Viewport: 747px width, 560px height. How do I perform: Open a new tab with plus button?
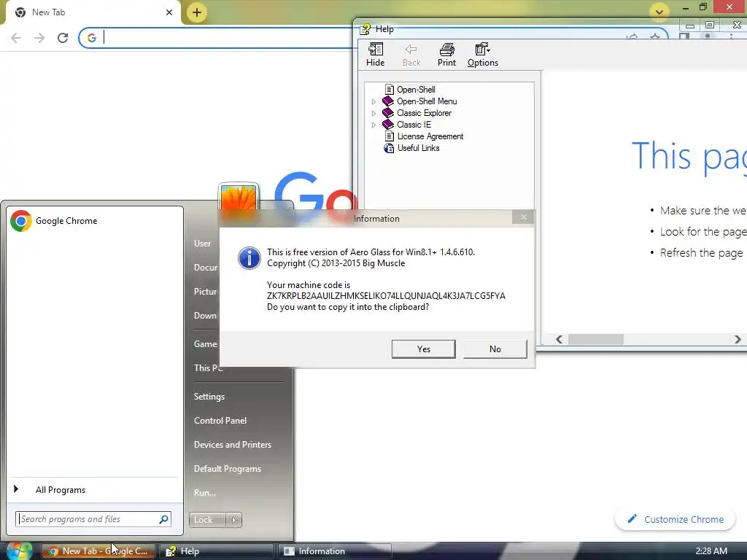[197, 12]
